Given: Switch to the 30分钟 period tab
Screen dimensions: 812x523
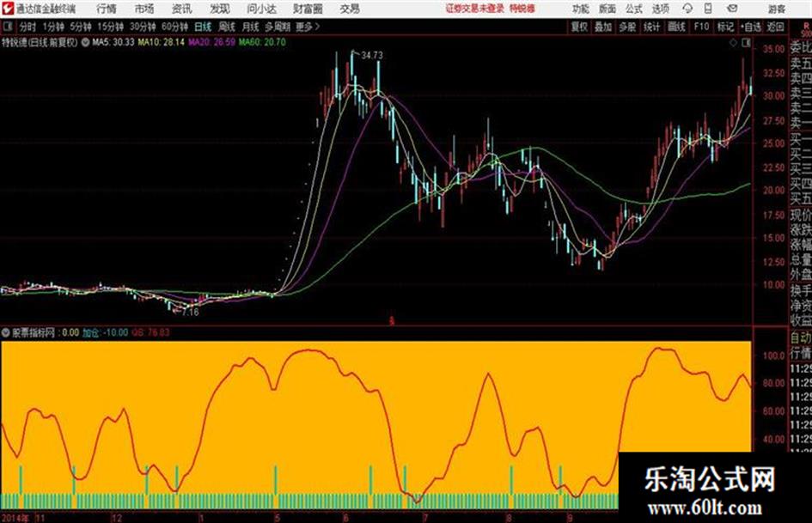Looking at the screenshot, I should pos(143,27).
